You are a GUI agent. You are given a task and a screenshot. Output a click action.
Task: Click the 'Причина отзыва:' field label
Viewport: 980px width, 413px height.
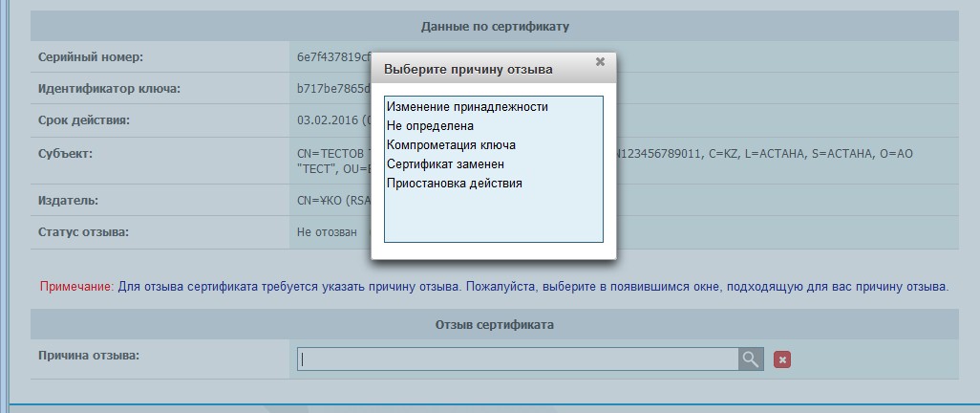coord(89,356)
